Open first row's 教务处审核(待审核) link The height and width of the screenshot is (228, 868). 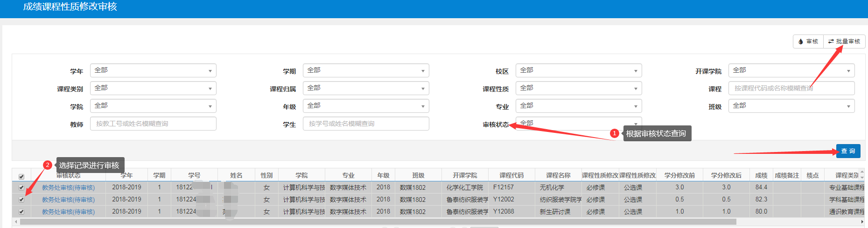click(x=68, y=187)
